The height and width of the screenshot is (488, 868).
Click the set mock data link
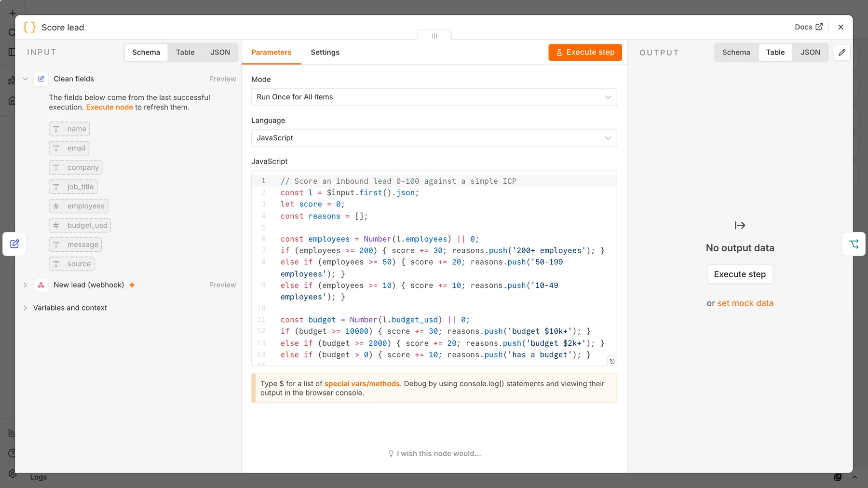(745, 303)
